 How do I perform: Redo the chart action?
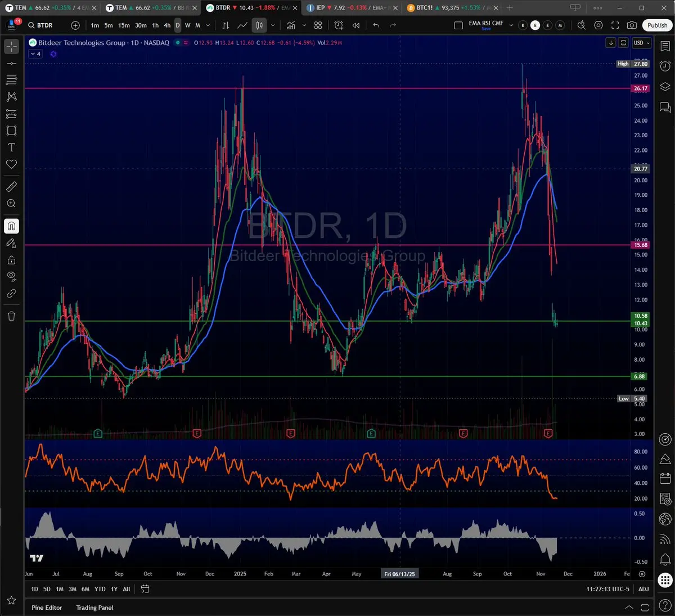[393, 25]
